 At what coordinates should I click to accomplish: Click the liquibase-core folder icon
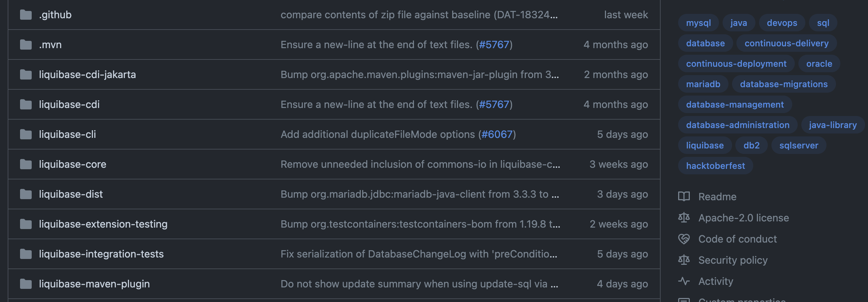pos(26,164)
